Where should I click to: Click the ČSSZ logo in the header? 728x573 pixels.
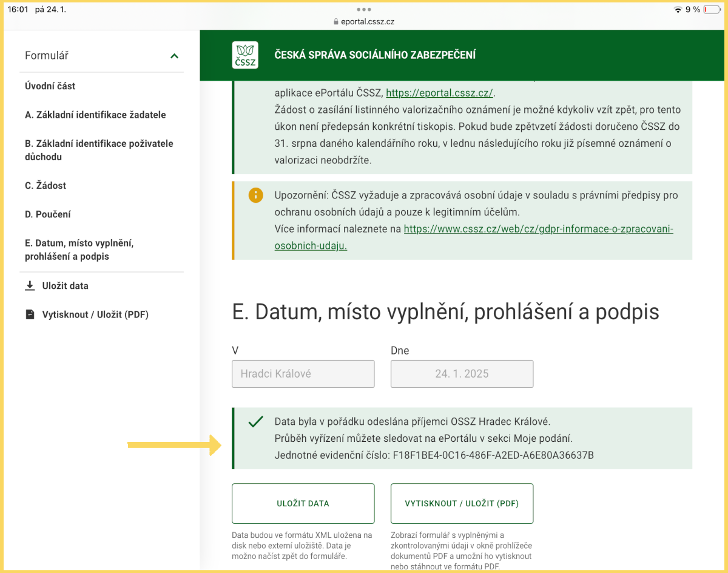click(245, 55)
